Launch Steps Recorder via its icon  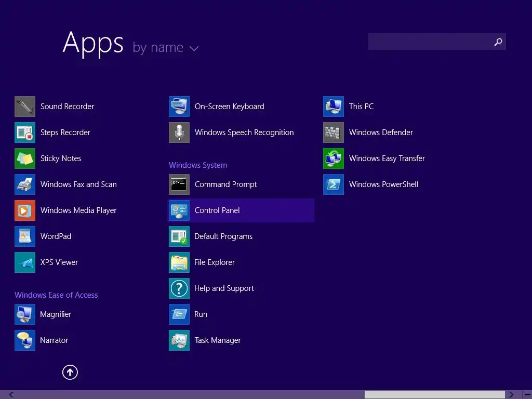(x=25, y=132)
